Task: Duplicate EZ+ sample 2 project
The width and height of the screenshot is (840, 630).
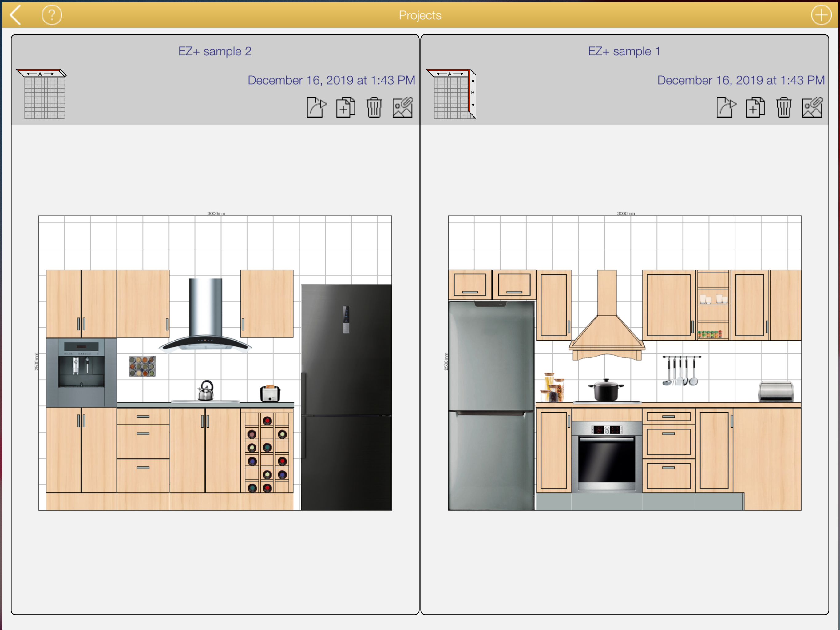Action: pyautogui.click(x=346, y=107)
